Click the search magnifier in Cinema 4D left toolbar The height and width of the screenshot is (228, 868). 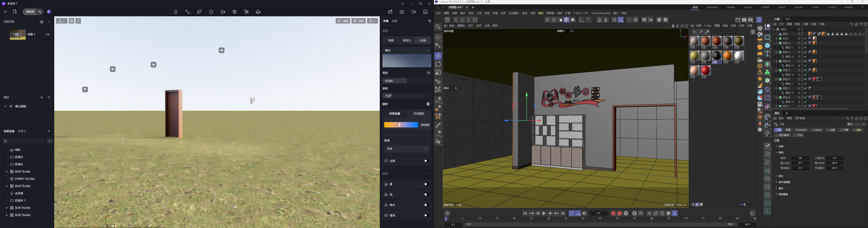point(438,27)
